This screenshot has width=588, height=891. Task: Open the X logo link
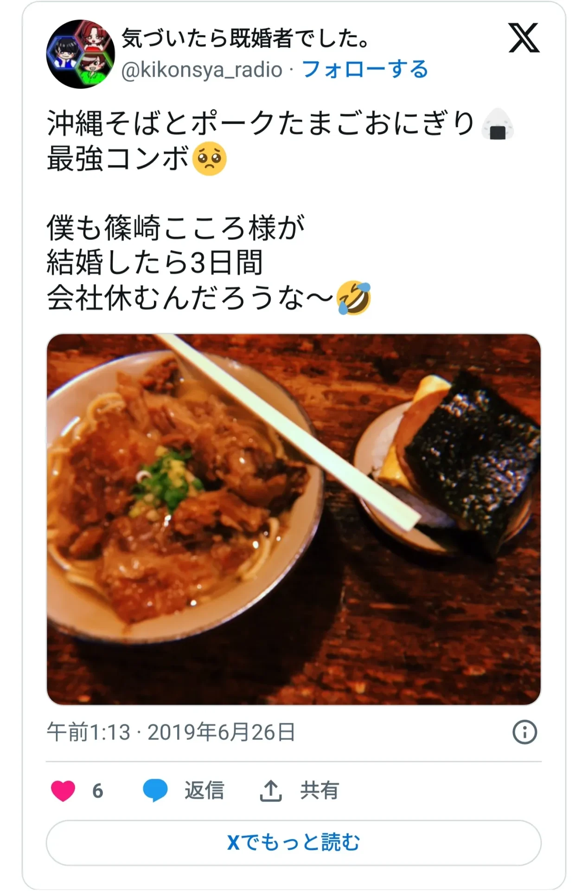(x=524, y=38)
